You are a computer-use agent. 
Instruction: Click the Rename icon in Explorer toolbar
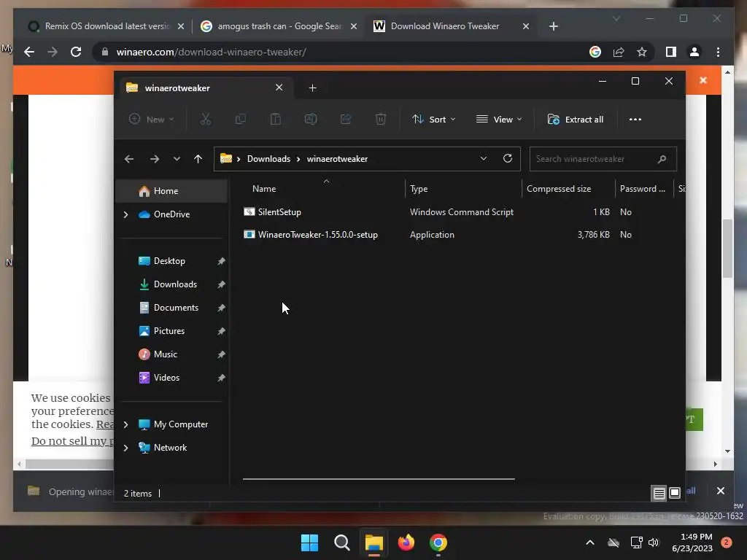pos(311,119)
